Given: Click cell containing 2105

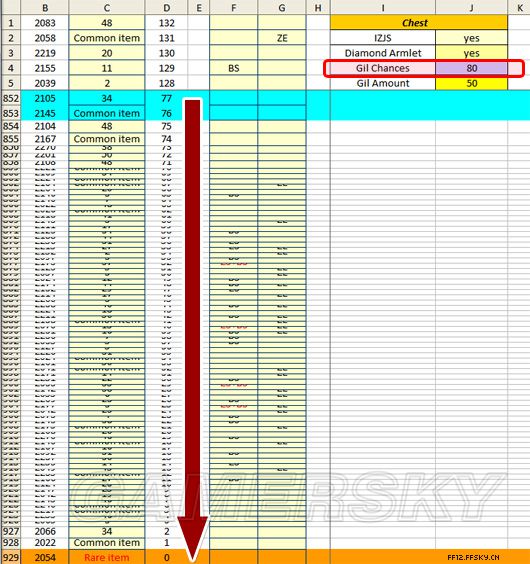Looking at the screenshot, I should (45, 98).
